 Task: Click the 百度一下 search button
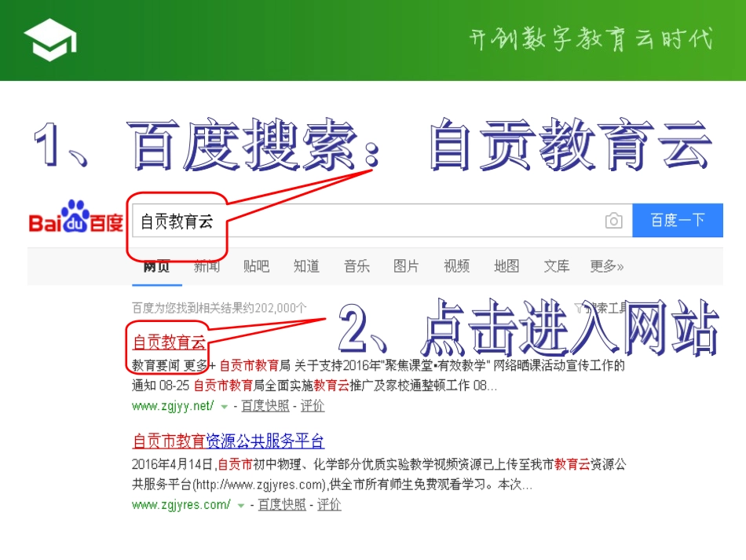[678, 220]
